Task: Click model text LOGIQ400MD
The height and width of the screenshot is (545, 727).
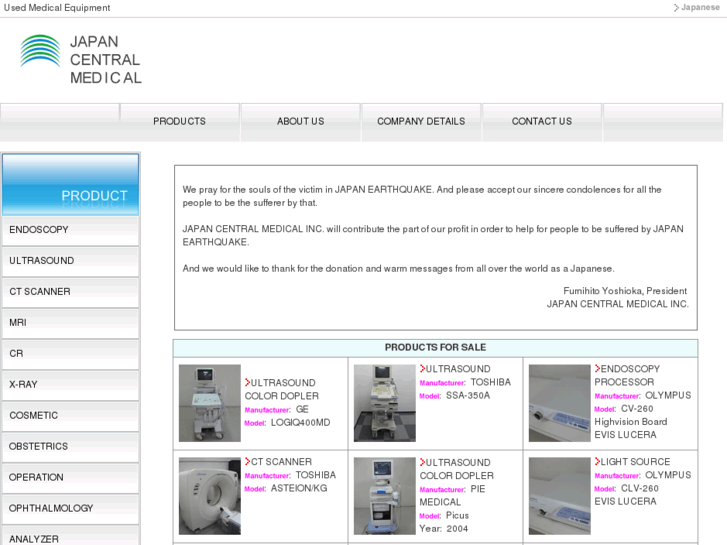Action: [300, 423]
